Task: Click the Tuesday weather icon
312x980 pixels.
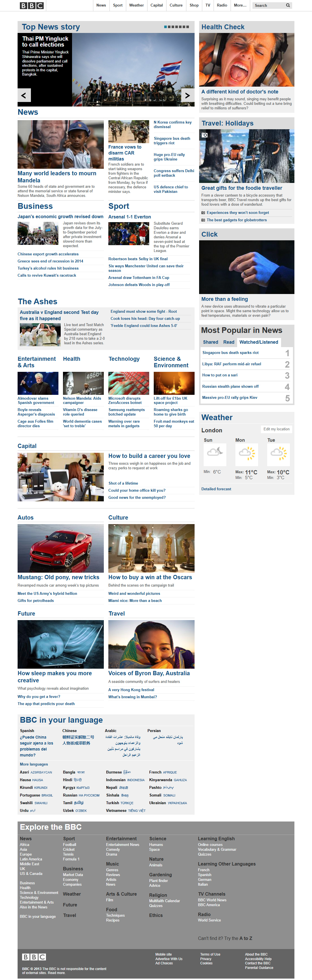Action: [x=278, y=454]
